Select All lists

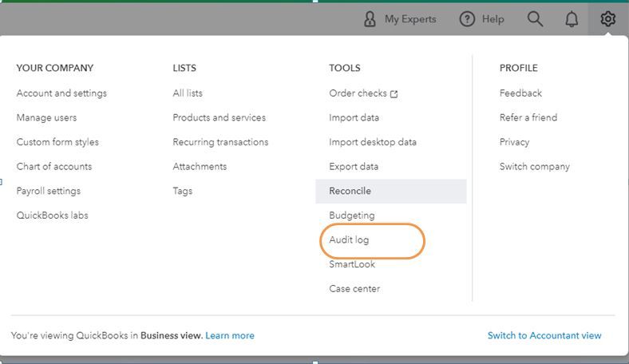click(188, 93)
